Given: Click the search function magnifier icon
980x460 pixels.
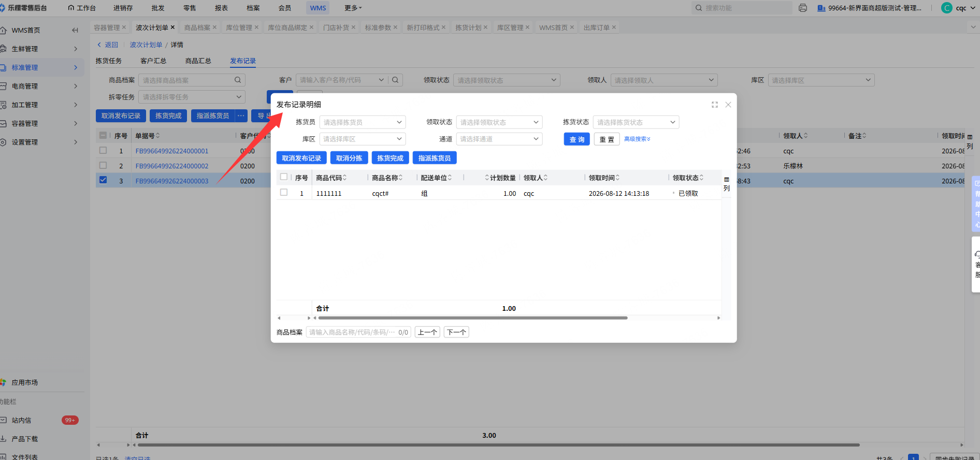Looking at the screenshot, I should (699, 8).
